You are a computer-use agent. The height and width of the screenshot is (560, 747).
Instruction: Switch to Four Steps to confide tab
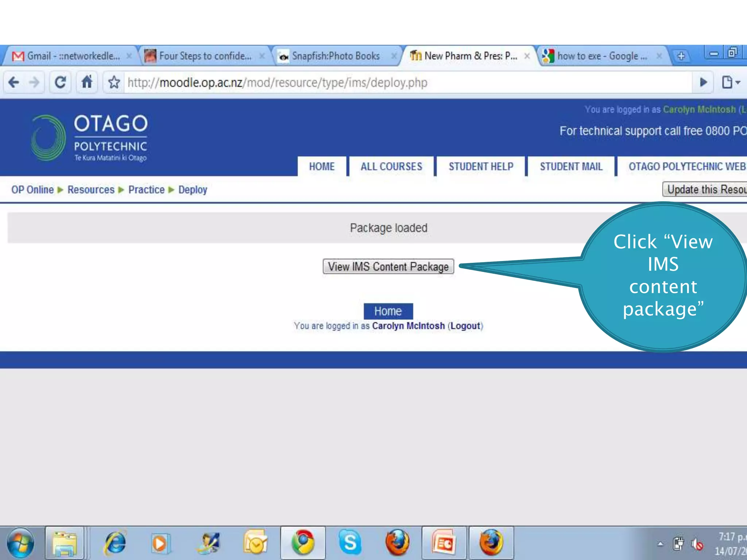(204, 56)
